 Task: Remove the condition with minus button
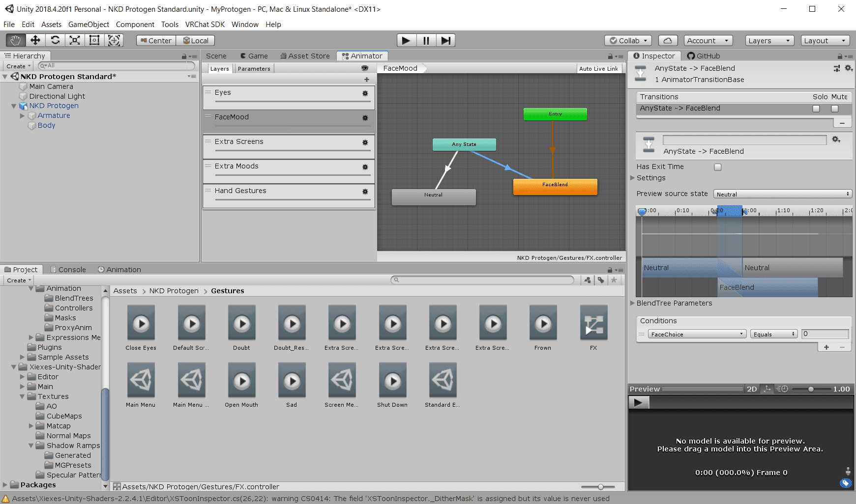842,347
